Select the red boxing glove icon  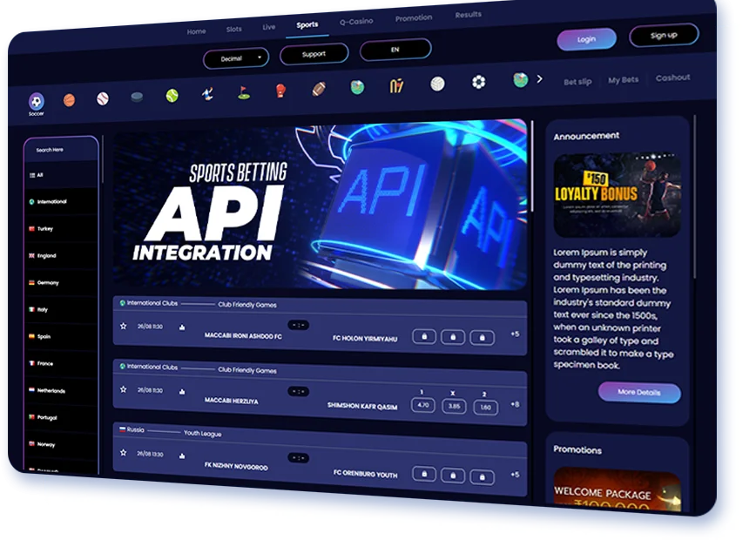pyautogui.click(x=280, y=91)
